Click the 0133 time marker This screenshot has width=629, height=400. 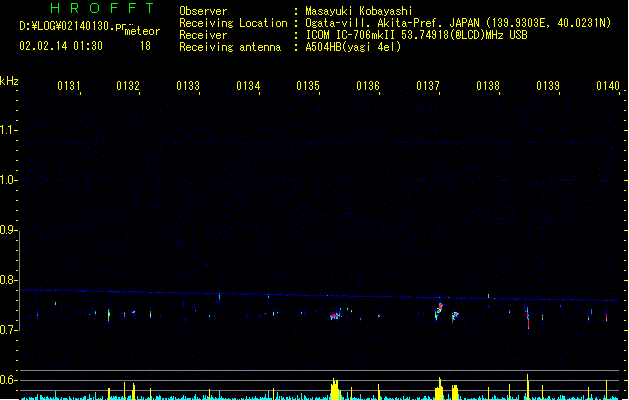pos(188,86)
